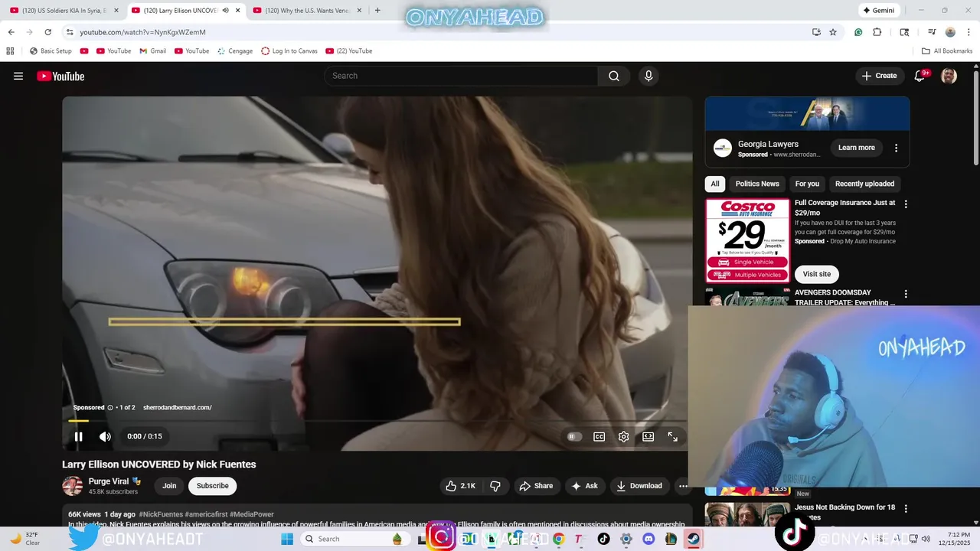Image resolution: width=980 pixels, height=551 pixels.
Task: Open Purge Viral channel name link
Action: click(109, 481)
